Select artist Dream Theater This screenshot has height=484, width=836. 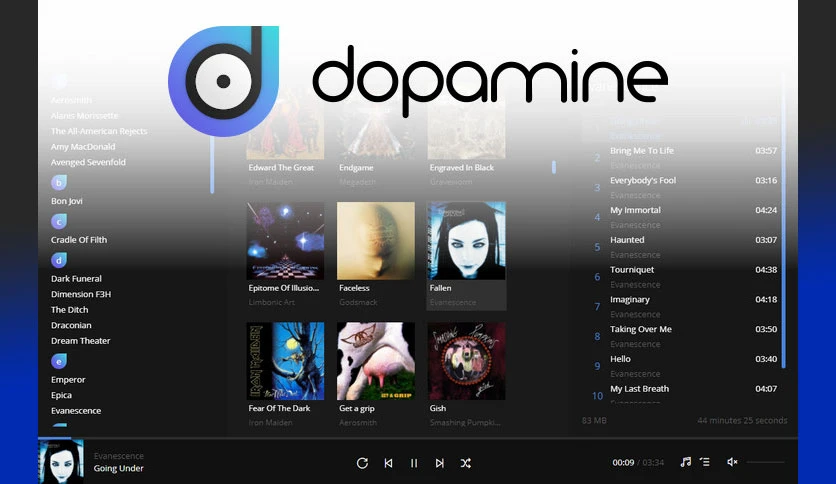click(x=81, y=341)
